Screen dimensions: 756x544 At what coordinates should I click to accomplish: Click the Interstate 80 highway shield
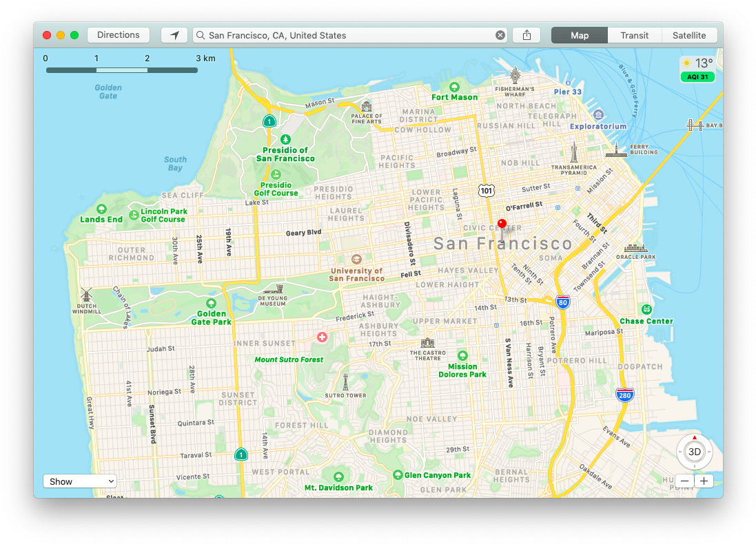click(x=562, y=302)
